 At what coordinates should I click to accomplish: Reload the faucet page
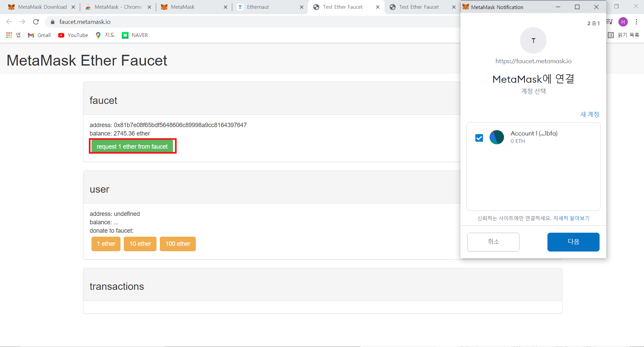[36, 22]
